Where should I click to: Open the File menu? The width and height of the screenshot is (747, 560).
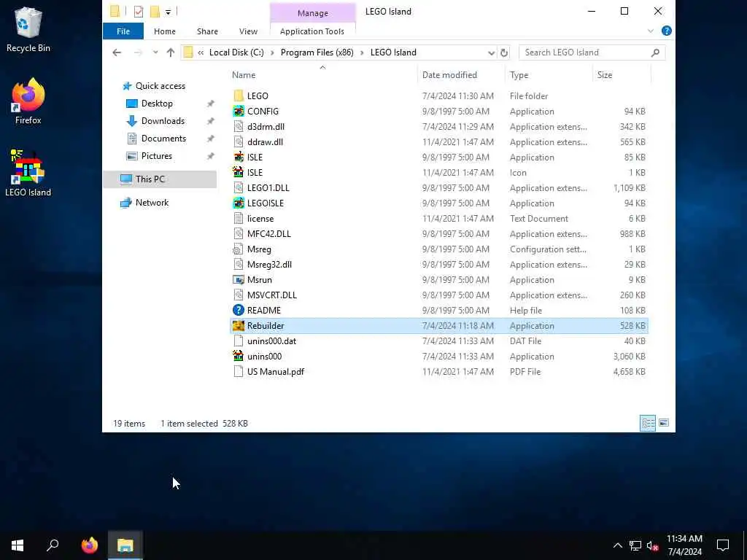tap(123, 31)
